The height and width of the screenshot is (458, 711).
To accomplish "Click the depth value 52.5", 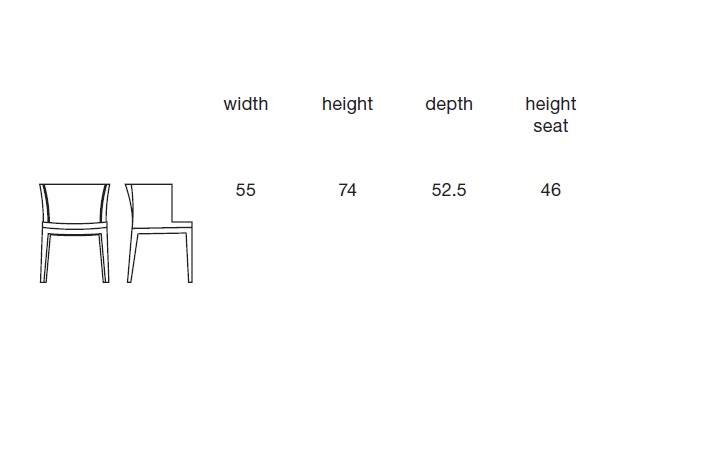I will [x=449, y=190].
